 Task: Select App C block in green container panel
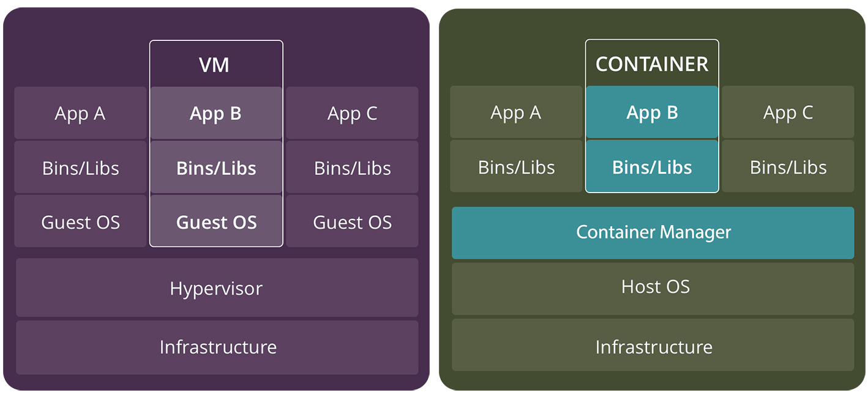pos(788,112)
